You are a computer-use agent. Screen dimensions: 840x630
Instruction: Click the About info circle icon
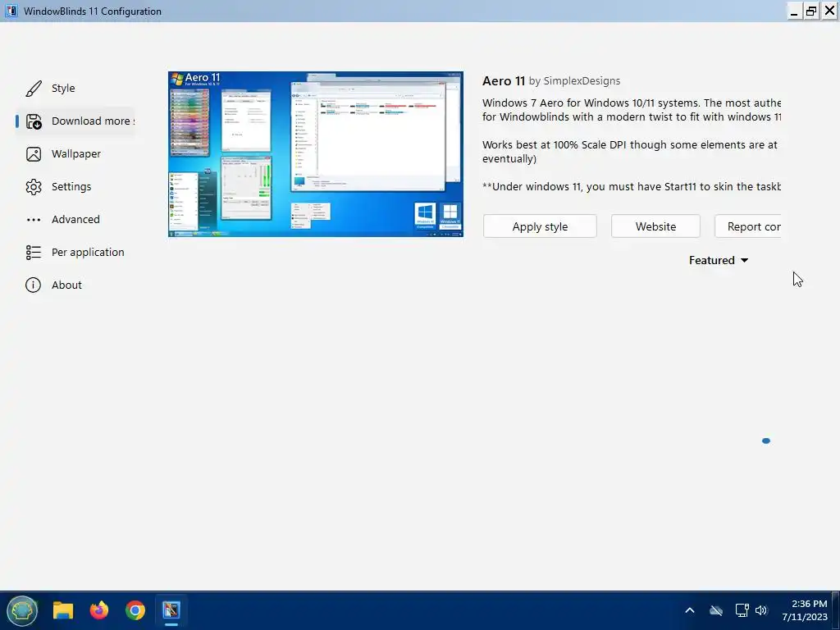point(33,285)
